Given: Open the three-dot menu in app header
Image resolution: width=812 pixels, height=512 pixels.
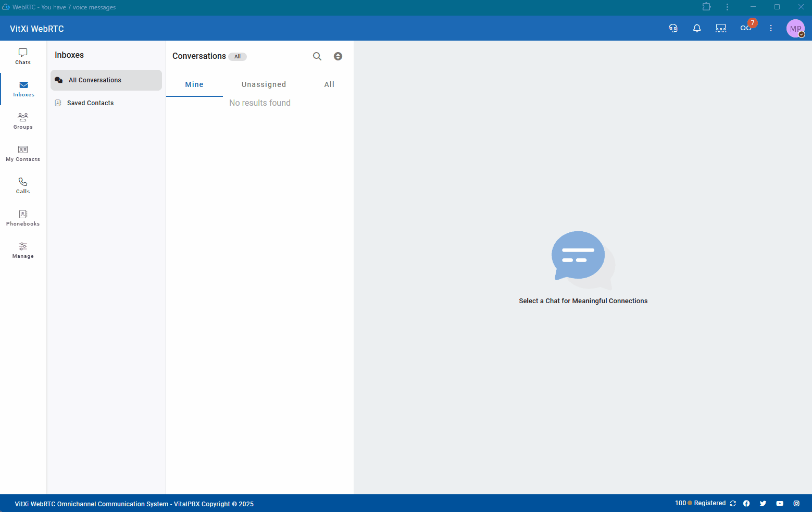Looking at the screenshot, I should (x=771, y=28).
